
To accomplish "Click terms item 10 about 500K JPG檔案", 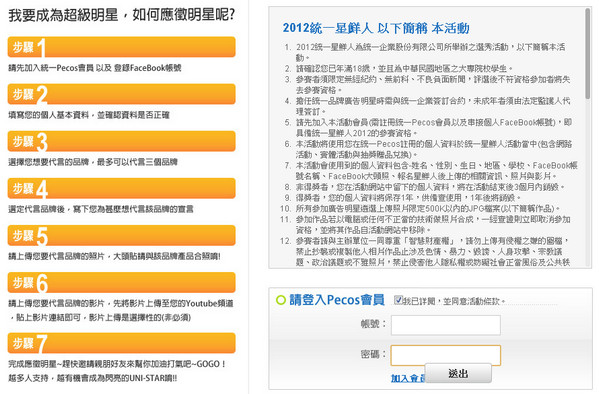I will 420,208.
